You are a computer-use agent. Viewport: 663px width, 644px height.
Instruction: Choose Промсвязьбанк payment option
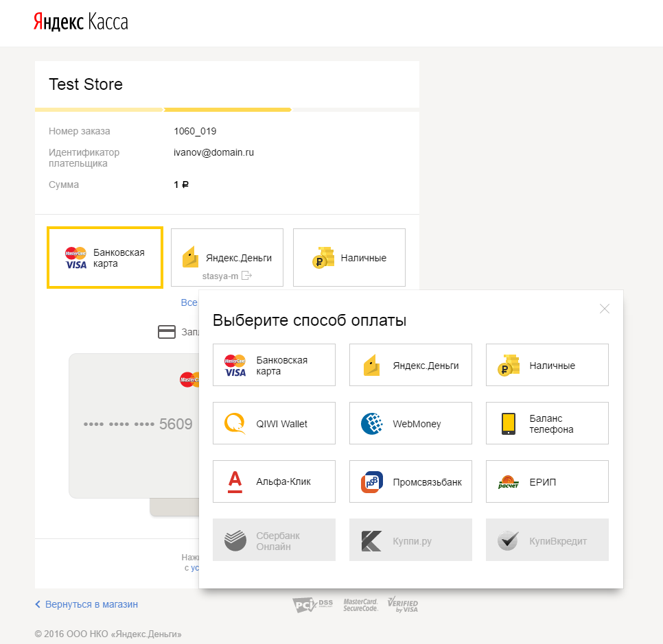click(410, 481)
